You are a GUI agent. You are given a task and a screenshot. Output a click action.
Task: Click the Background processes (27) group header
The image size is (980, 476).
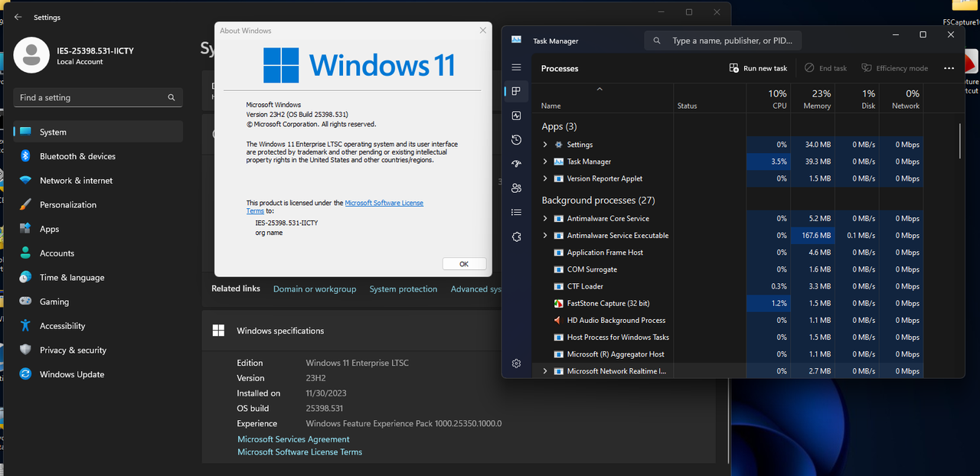[598, 200]
